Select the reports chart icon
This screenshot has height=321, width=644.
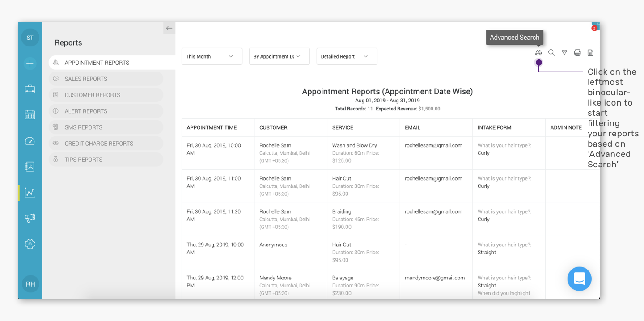[30, 193]
